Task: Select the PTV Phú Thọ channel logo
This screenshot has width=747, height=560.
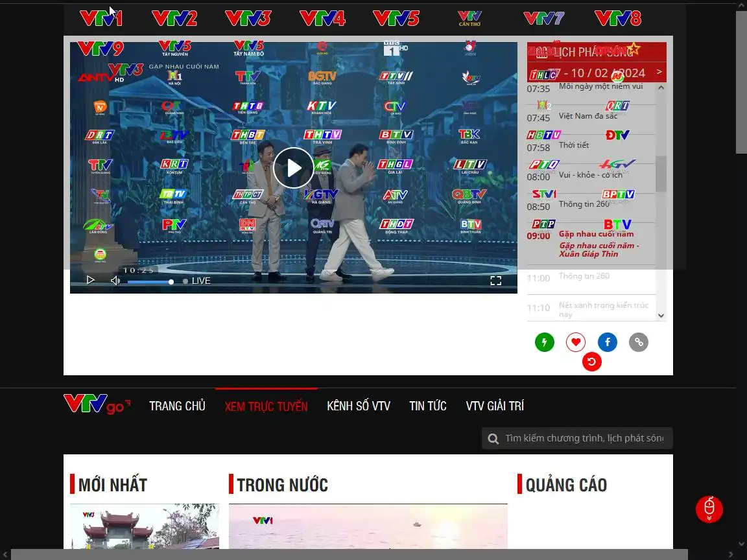Action: 174,226
